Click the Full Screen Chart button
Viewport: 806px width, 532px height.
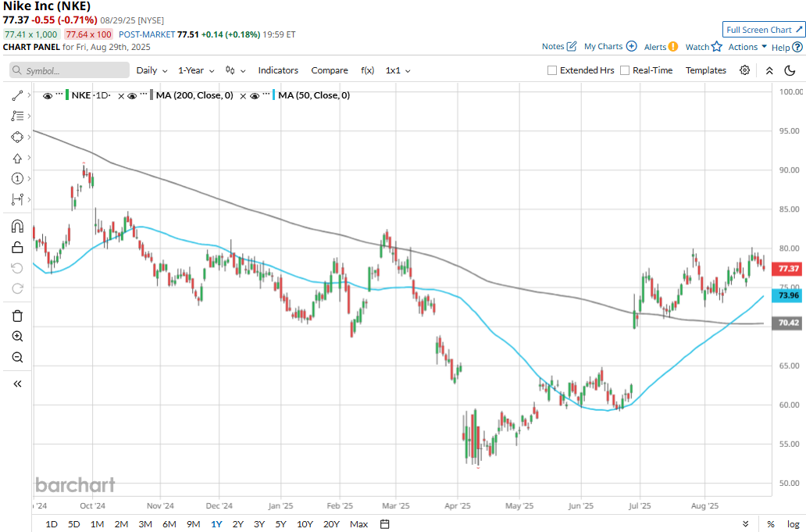(764, 30)
